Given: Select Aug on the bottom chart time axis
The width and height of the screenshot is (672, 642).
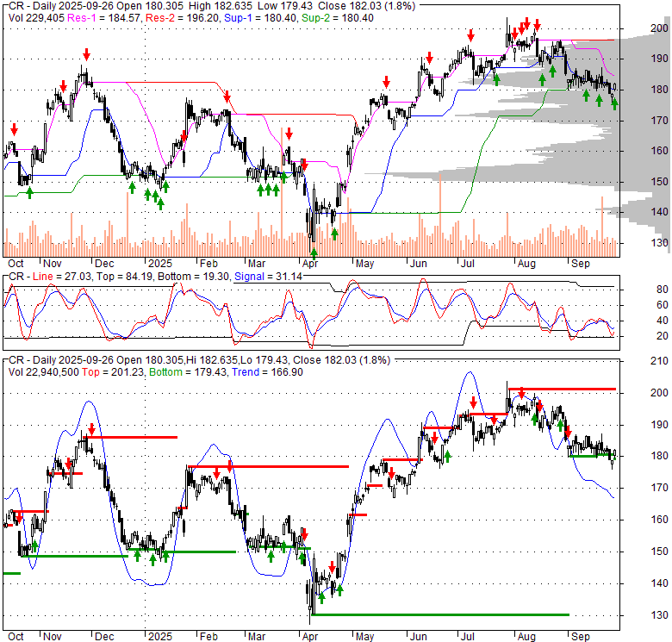Looking at the screenshot, I should [x=526, y=637].
